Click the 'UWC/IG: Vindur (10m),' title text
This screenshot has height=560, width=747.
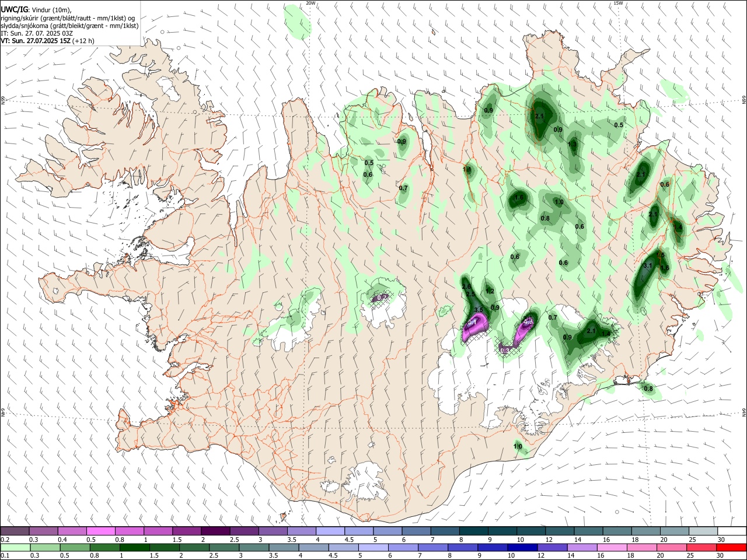click(36, 9)
